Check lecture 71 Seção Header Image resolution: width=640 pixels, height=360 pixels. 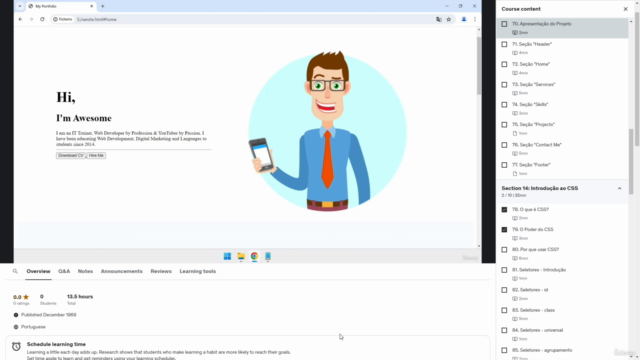pyautogui.click(x=504, y=44)
